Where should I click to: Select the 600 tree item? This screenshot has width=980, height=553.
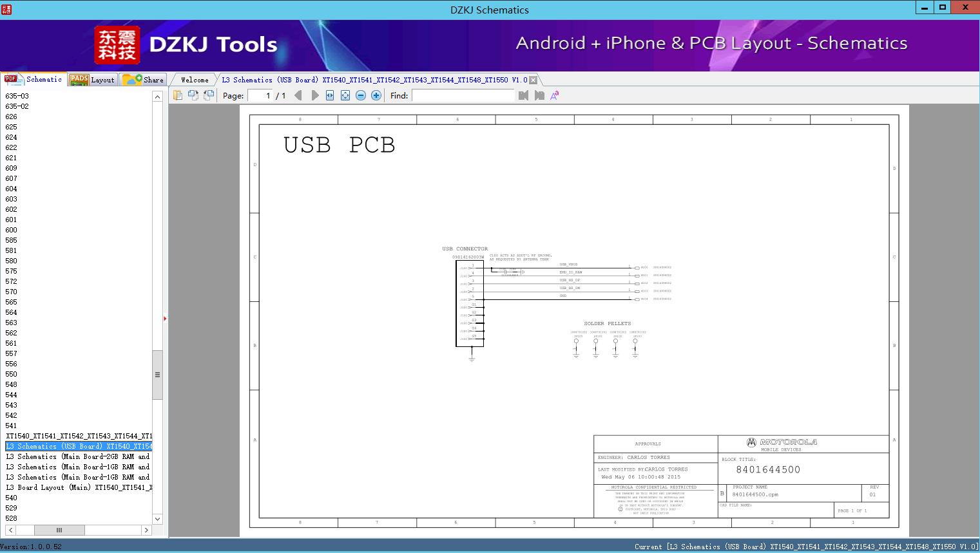[11, 230]
